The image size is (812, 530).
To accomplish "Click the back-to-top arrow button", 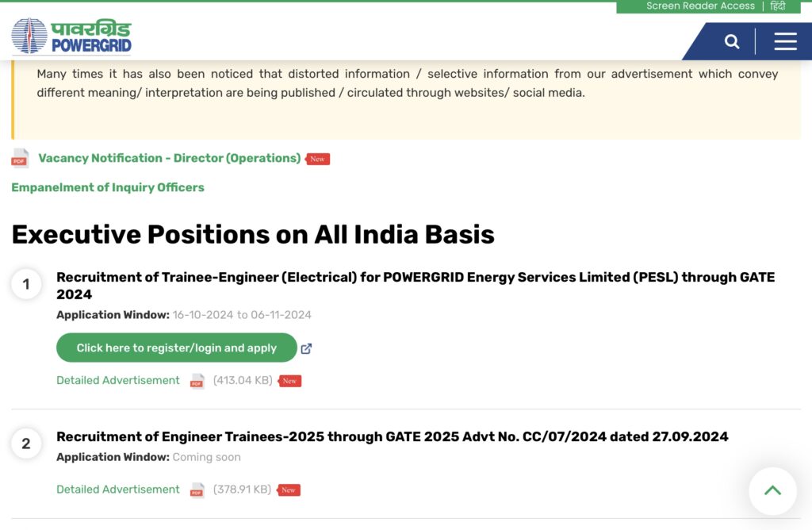I will pyautogui.click(x=772, y=490).
